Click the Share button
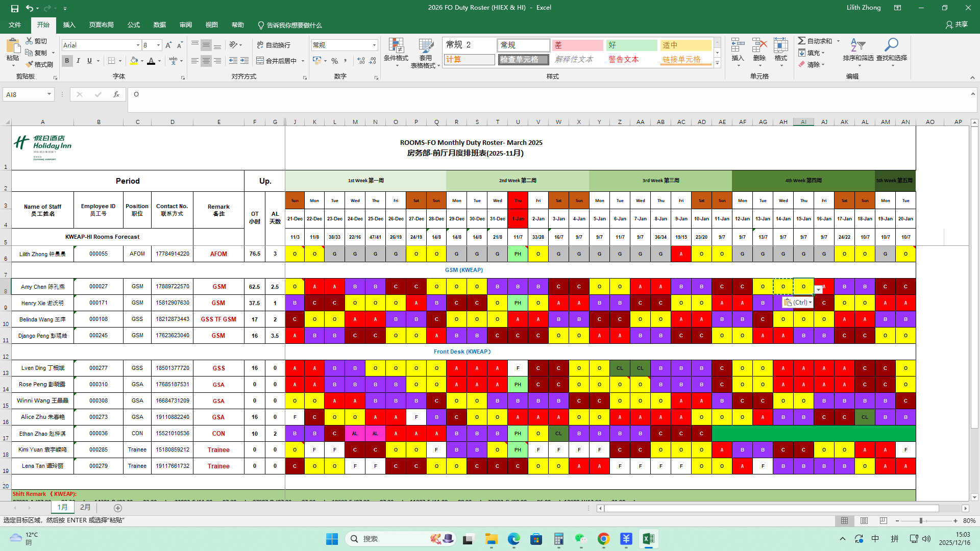 [957, 24]
